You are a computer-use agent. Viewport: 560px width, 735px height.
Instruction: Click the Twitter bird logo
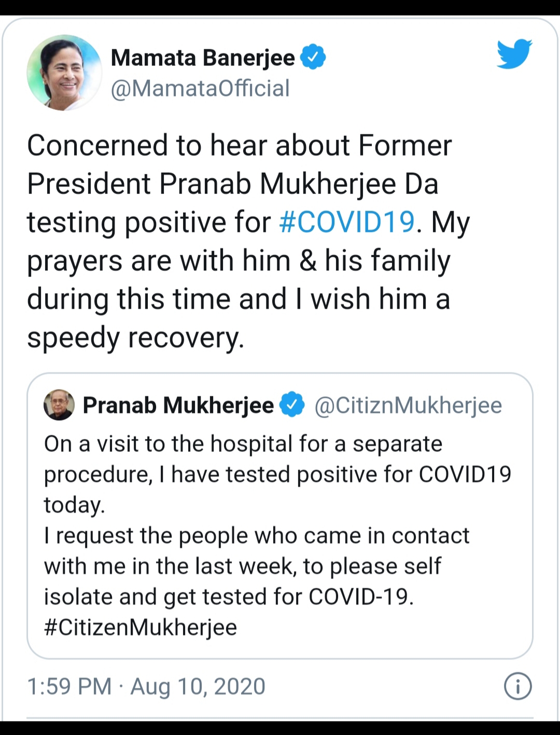click(514, 53)
